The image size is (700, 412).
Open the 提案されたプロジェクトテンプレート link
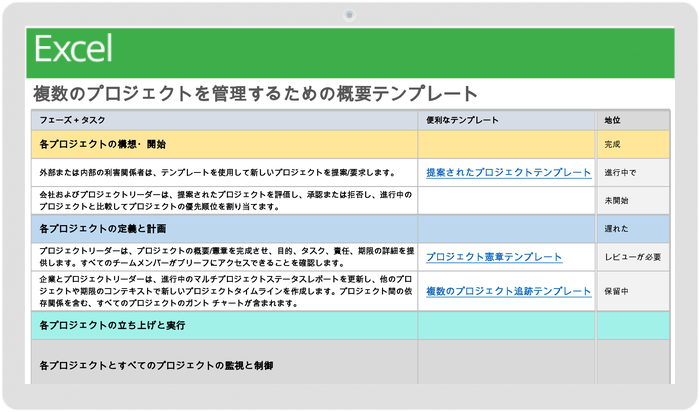click(508, 173)
